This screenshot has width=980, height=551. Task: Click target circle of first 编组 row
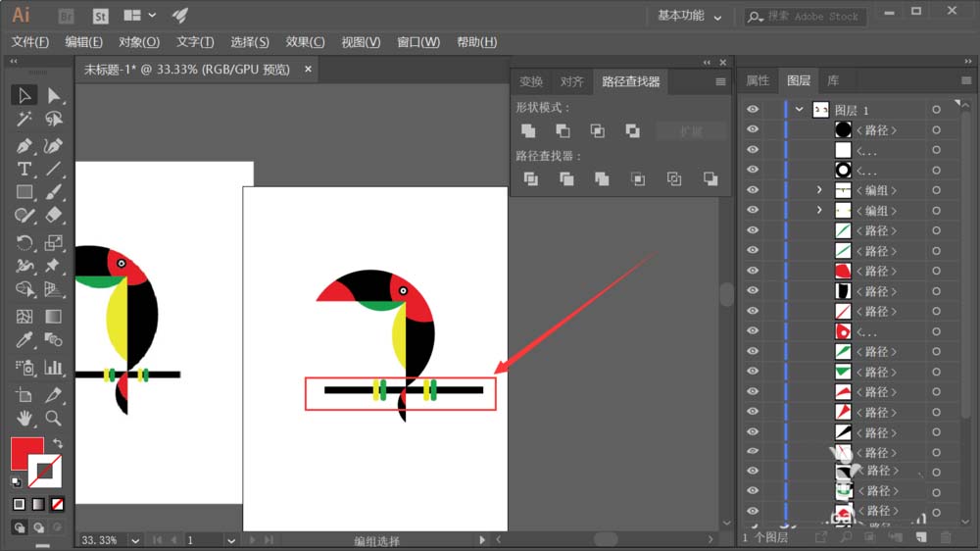(x=936, y=190)
